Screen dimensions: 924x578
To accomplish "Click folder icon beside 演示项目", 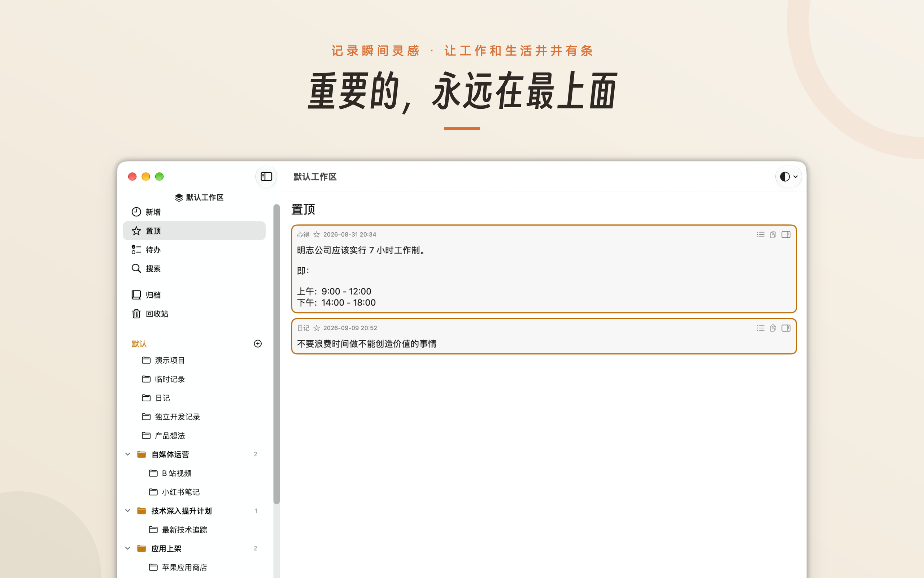I will click(x=146, y=360).
